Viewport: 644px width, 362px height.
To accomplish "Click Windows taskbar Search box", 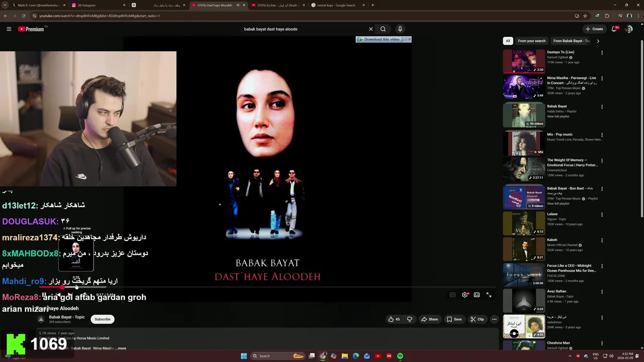I will click(x=278, y=356).
